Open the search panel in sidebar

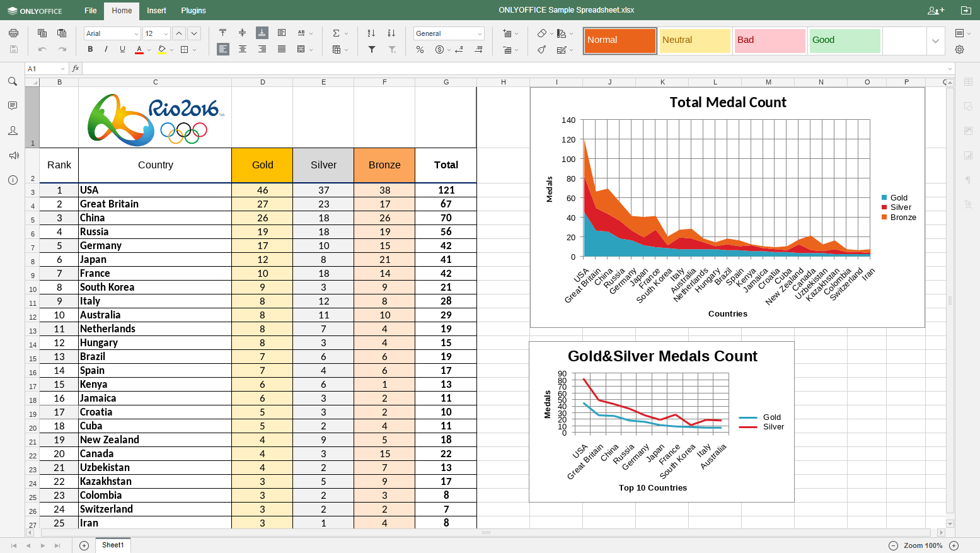[x=13, y=81]
